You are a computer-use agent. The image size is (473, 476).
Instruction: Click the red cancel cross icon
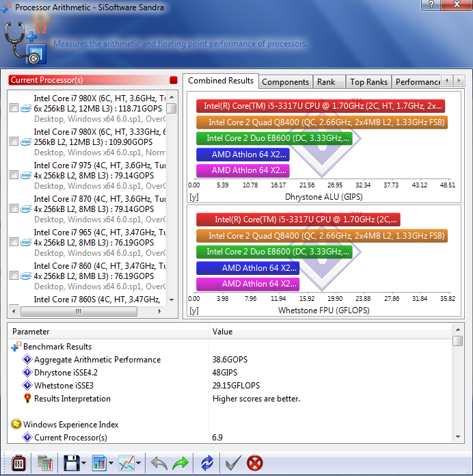pyautogui.click(x=255, y=463)
